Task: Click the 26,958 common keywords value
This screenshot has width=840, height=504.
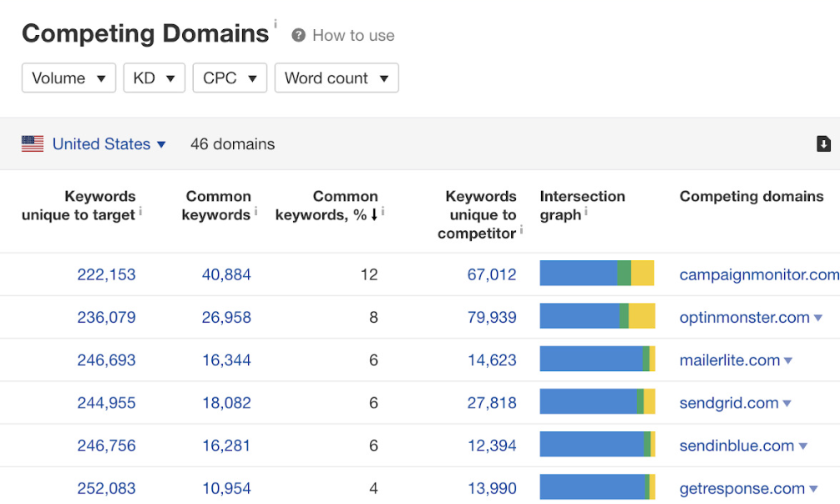Action: [x=226, y=318]
